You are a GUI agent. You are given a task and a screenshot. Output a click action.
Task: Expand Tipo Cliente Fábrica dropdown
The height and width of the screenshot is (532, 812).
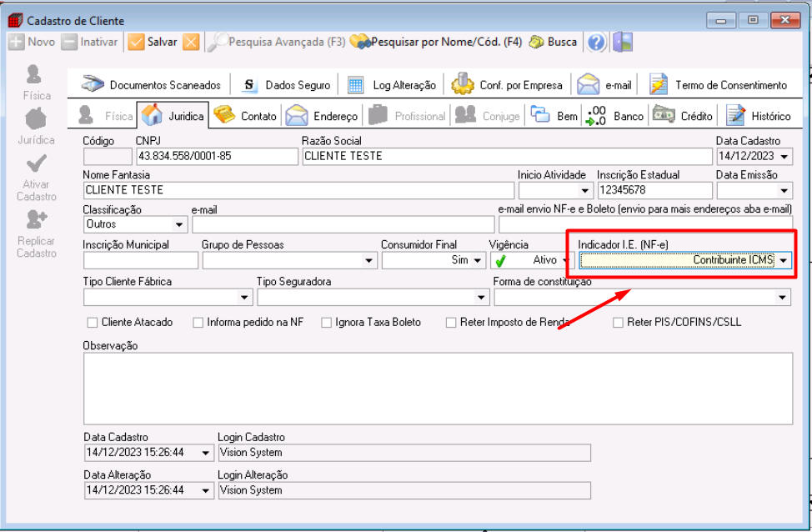[x=244, y=298]
